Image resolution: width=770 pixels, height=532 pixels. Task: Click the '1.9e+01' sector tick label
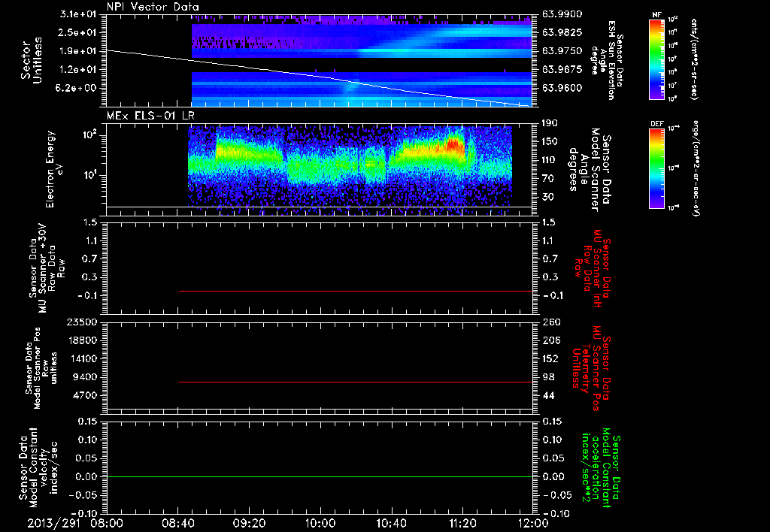click(x=78, y=51)
